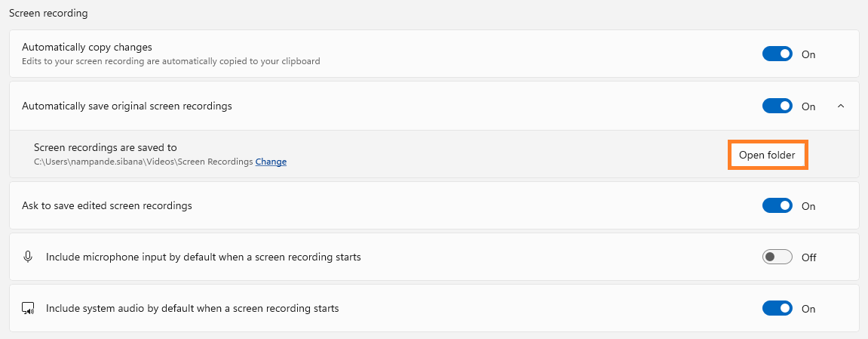868x339 pixels.
Task: Click the clipboard edits description text
Action: point(170,61)
